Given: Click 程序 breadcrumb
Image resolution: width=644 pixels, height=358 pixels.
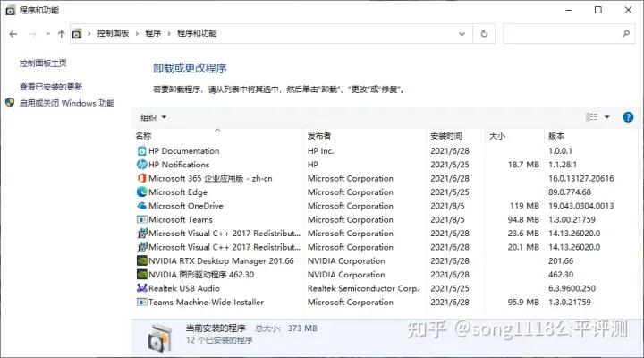Looking at the screenshot, I should [x=153, y=33].
